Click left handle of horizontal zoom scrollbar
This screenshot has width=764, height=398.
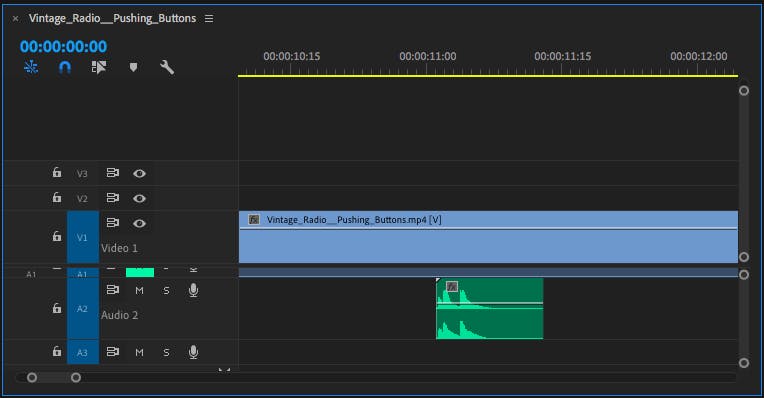pos(32,378)
